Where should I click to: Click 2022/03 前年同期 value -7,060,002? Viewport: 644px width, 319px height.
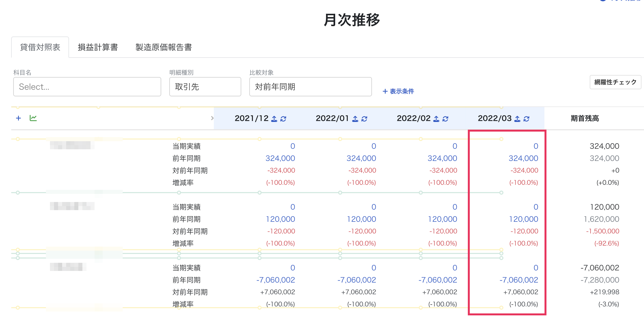pos(519,280)
